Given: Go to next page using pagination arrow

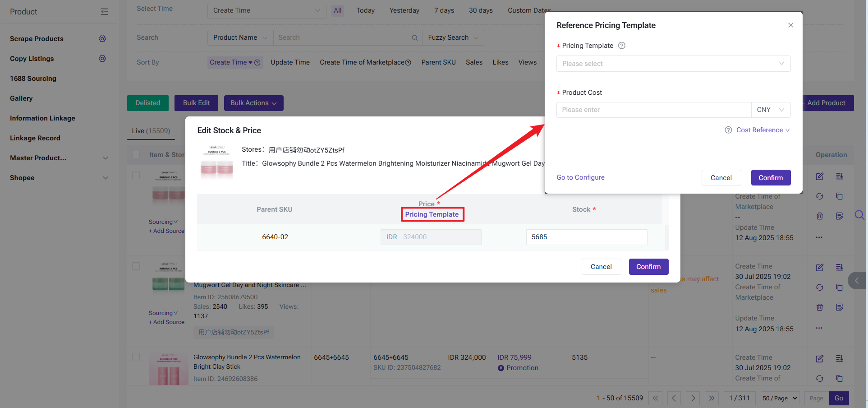Looking at the screenshot, I should [693, 398].
